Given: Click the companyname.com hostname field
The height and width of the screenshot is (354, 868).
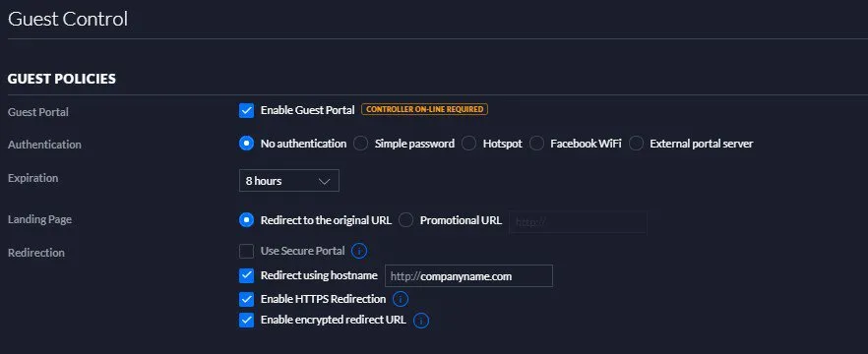Looking at the screenshot, I should [468, 276].
